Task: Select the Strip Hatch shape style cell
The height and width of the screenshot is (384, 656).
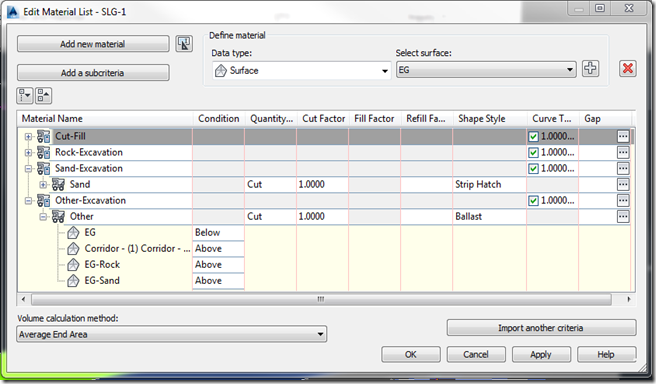Action: tap(489, 184)
